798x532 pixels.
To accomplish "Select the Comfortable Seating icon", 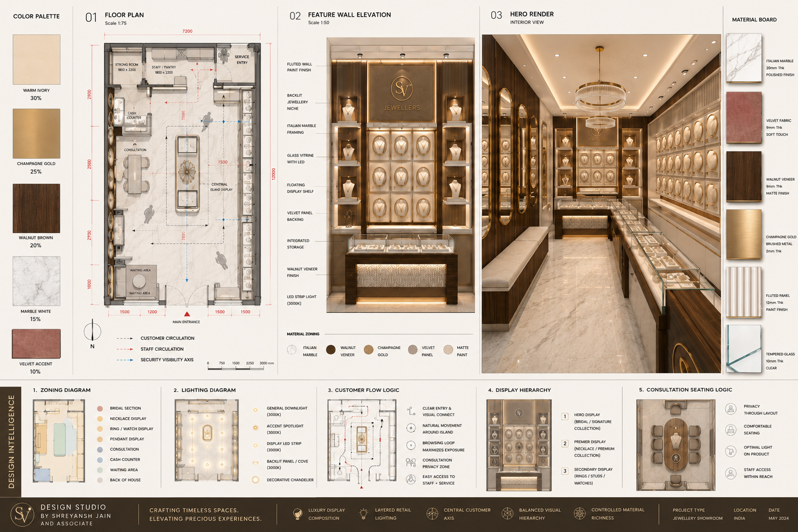I will (731, 430).
